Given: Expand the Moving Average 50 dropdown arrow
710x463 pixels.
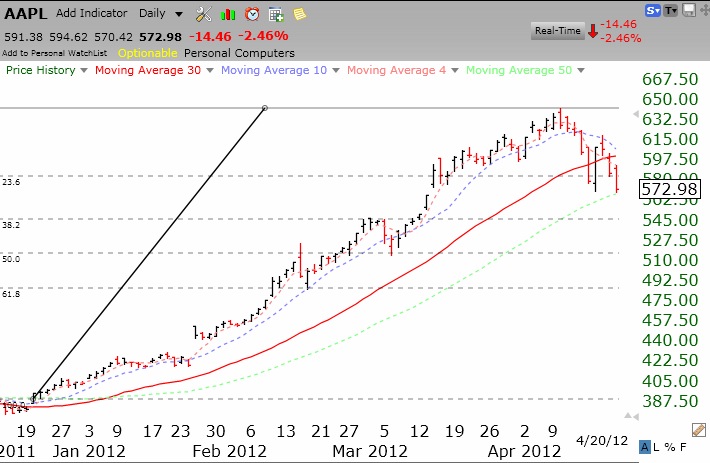Looking at the screenshot, I should coord(581,71).
